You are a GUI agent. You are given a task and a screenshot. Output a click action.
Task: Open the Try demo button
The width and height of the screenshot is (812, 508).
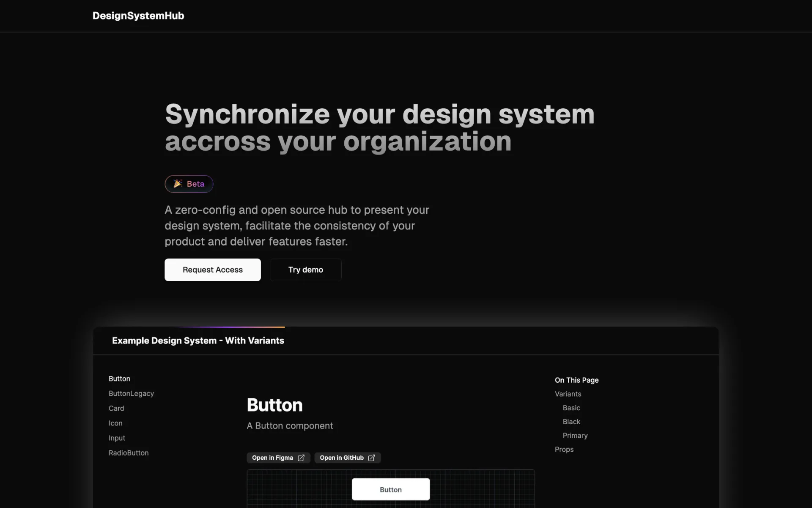pyautogui.click(x=306, y=270)
